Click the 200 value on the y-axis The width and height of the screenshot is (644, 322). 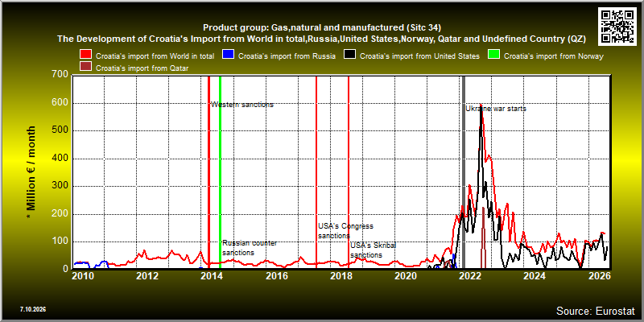pos(60,214)
